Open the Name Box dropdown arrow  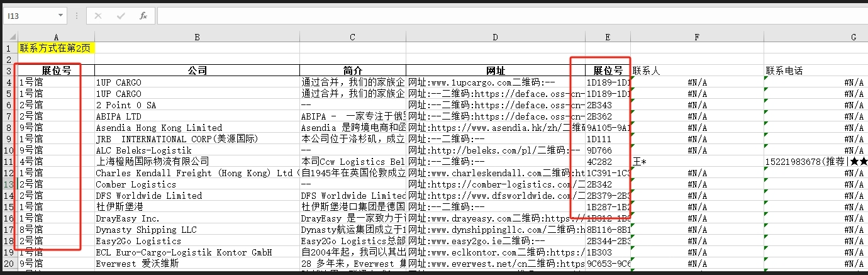coord(60,15)
